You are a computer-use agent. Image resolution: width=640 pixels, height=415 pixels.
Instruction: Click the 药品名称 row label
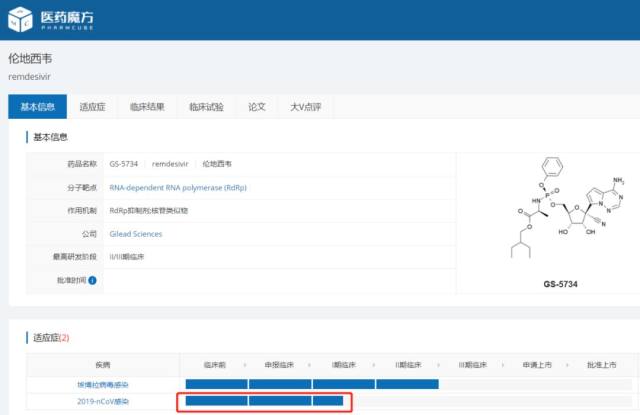tap(82, 164)
